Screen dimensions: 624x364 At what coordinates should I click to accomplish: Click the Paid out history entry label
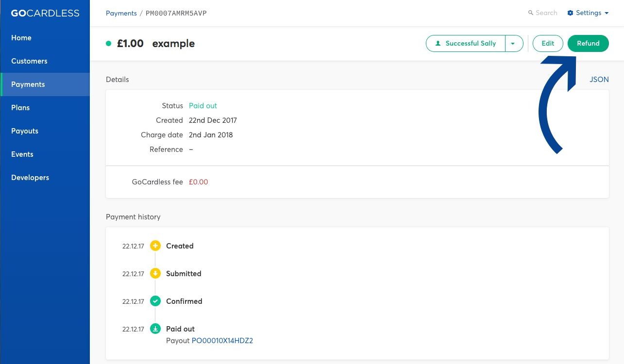pyautogui.click(x=180, y=329)
